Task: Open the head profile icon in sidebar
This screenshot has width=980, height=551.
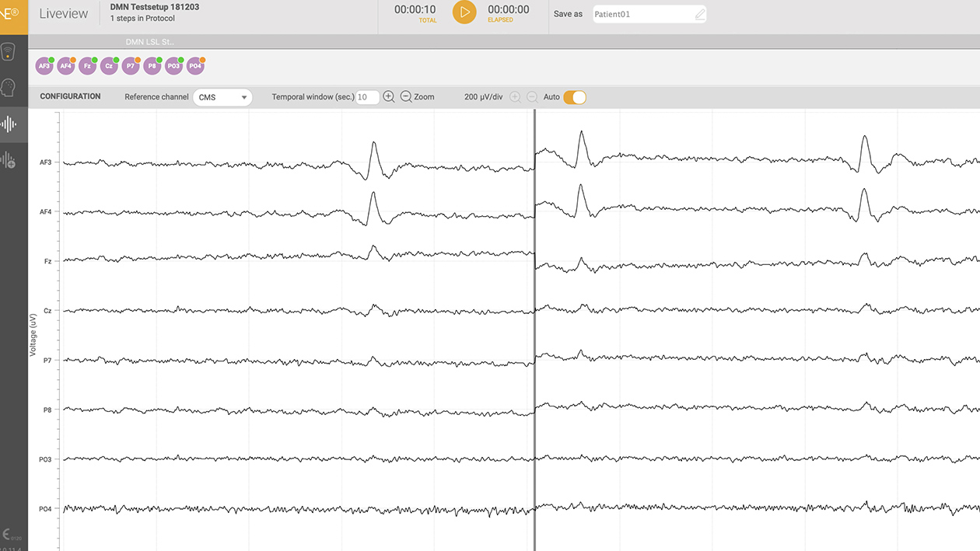Action: click(9, 88)
